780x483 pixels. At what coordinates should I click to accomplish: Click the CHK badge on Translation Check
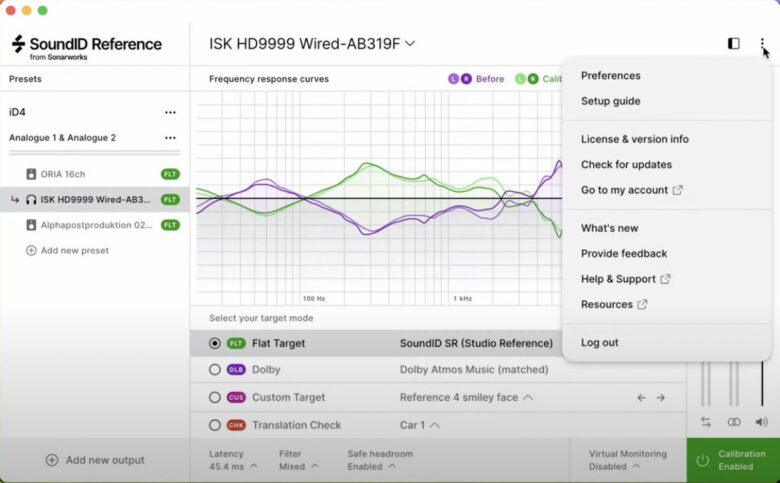point(236,425)
